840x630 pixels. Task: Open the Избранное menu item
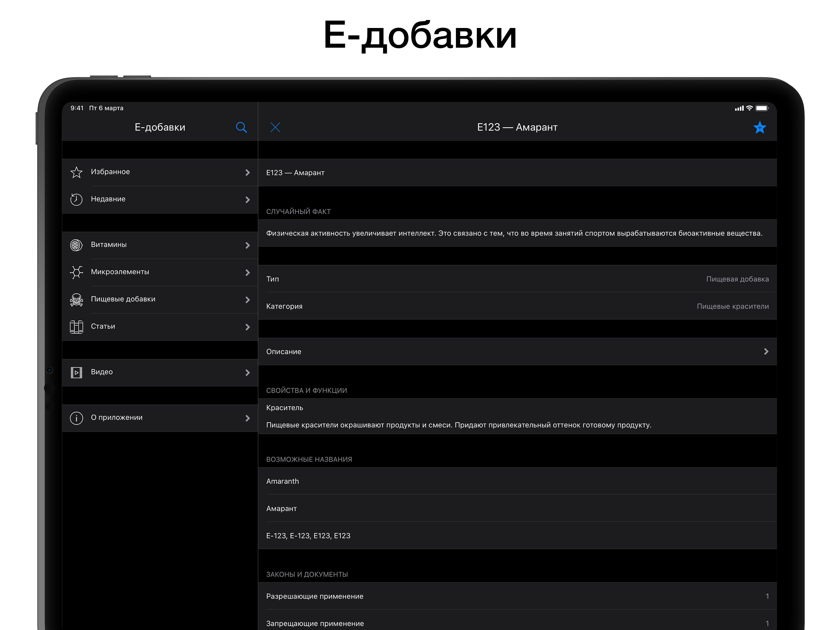point(160,172)
